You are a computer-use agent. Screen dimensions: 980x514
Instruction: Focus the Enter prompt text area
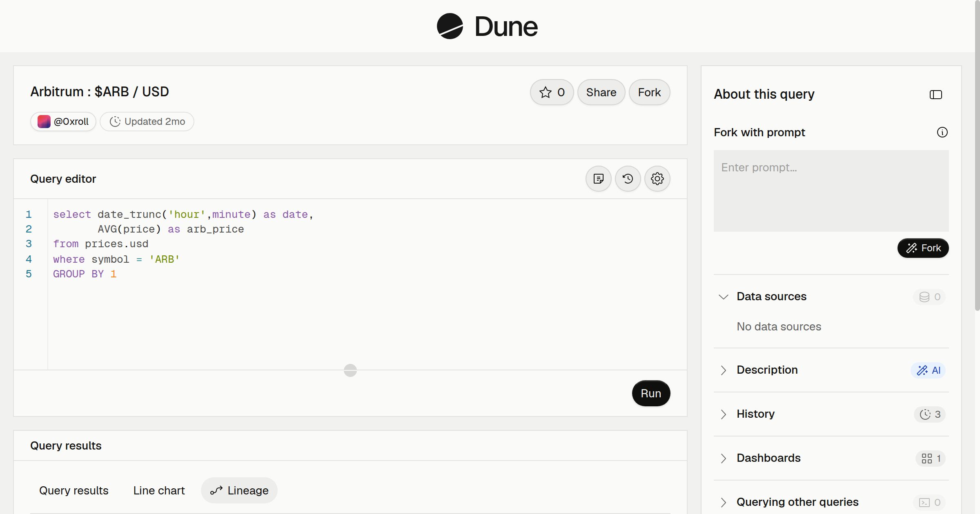[831, 191]
